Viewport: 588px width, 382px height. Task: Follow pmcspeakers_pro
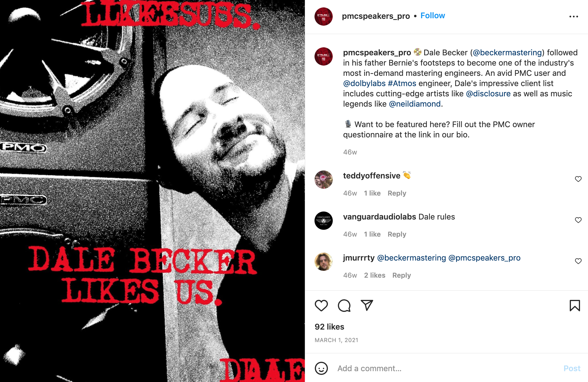pos(432,16)
